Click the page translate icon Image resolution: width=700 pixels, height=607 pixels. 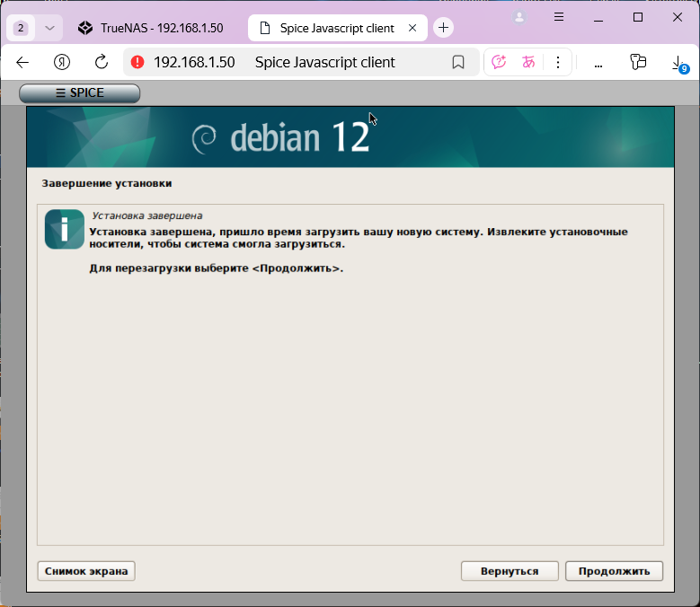(x=528, y=62)
